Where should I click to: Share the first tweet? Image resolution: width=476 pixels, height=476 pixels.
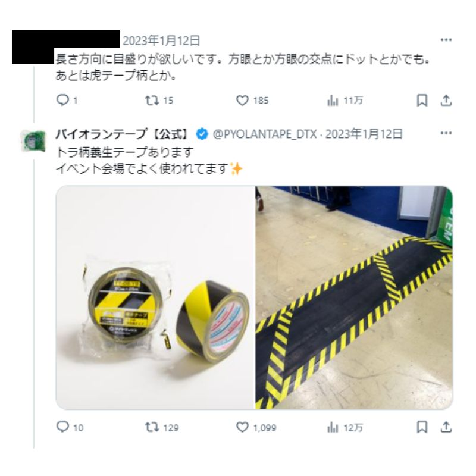click(x=446, y=100)
